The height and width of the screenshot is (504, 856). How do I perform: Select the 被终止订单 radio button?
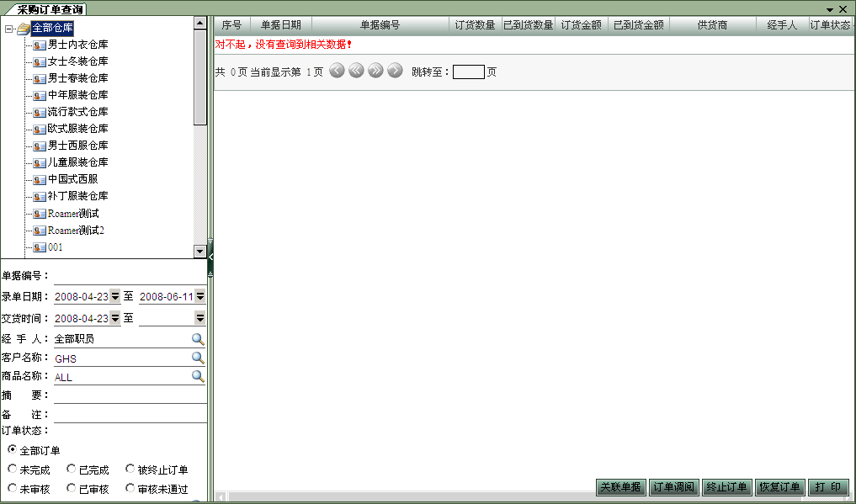coord(130,469)
